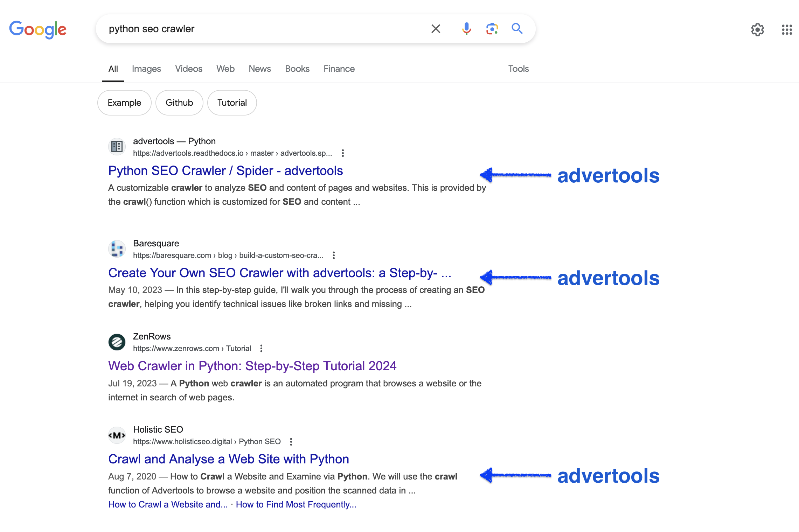Image resolution: width=799 pixels, height=532 pixels.
Task: Switch to the Finance tab
Action: click(339, 69)
